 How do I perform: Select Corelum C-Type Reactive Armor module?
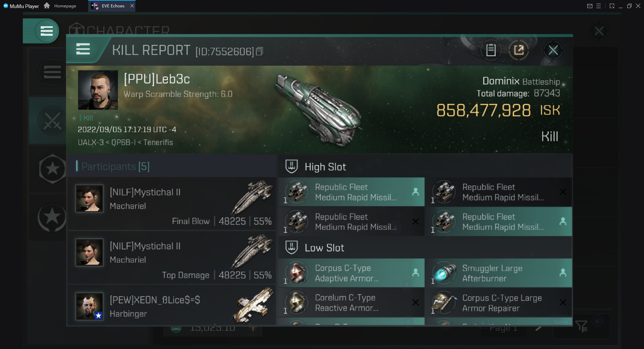coord(351,303)
